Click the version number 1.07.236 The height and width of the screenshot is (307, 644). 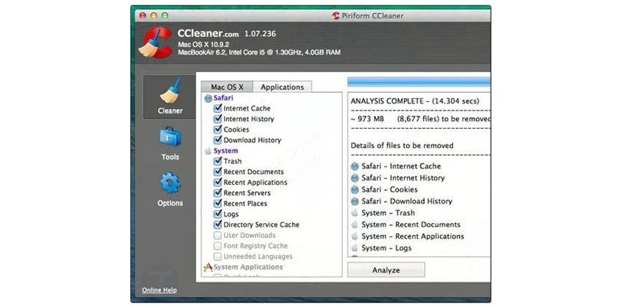click(260, 34)
